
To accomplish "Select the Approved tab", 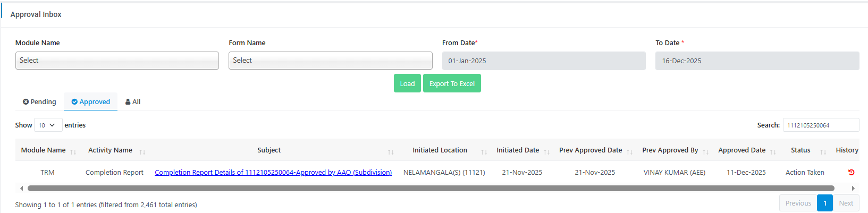I will coord(91,101).
